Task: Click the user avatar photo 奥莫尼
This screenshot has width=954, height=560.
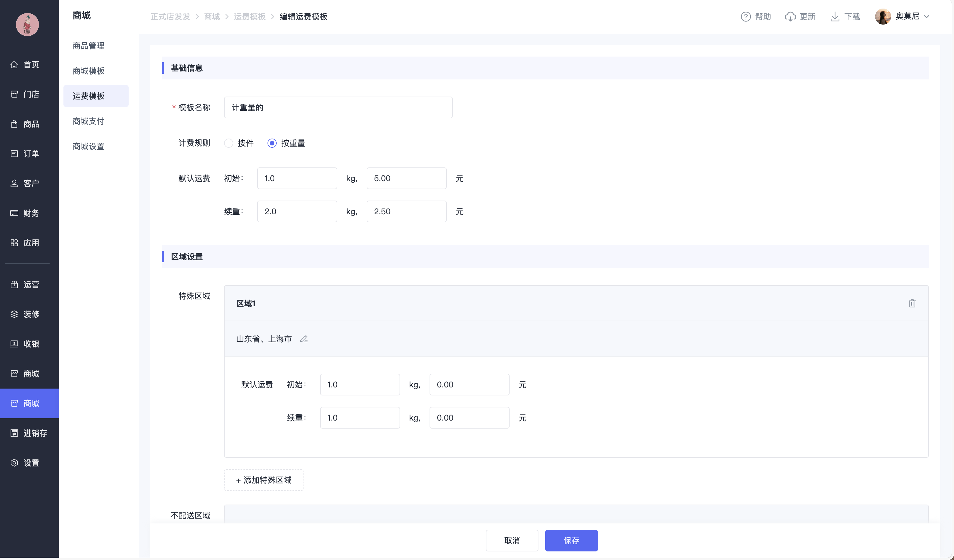Action: coord(883,17)
